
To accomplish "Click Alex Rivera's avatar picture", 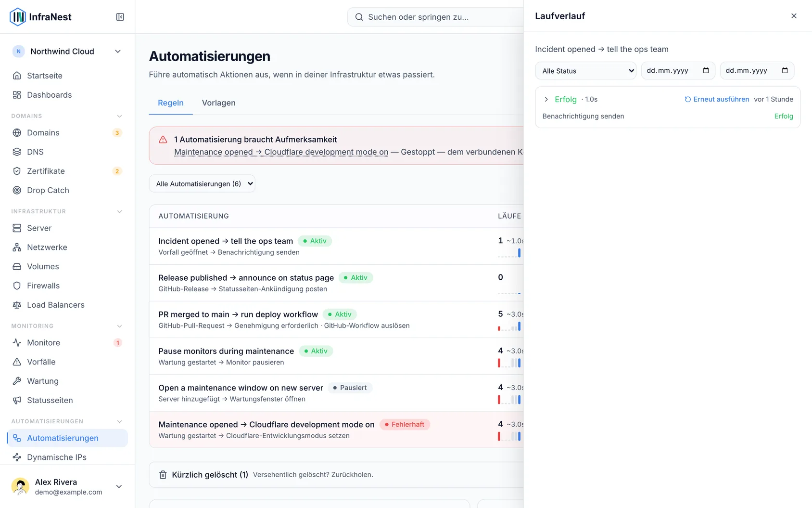I will [20, 486].
